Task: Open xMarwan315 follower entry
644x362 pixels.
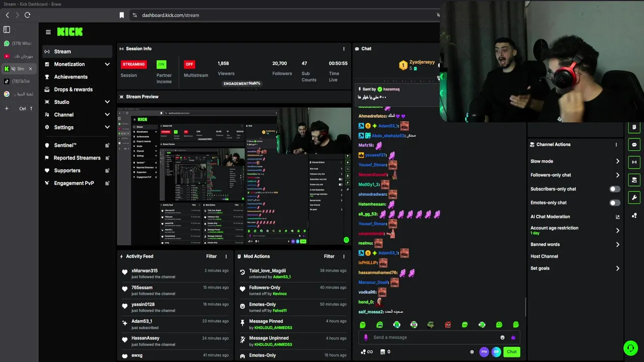Action: 175,274
